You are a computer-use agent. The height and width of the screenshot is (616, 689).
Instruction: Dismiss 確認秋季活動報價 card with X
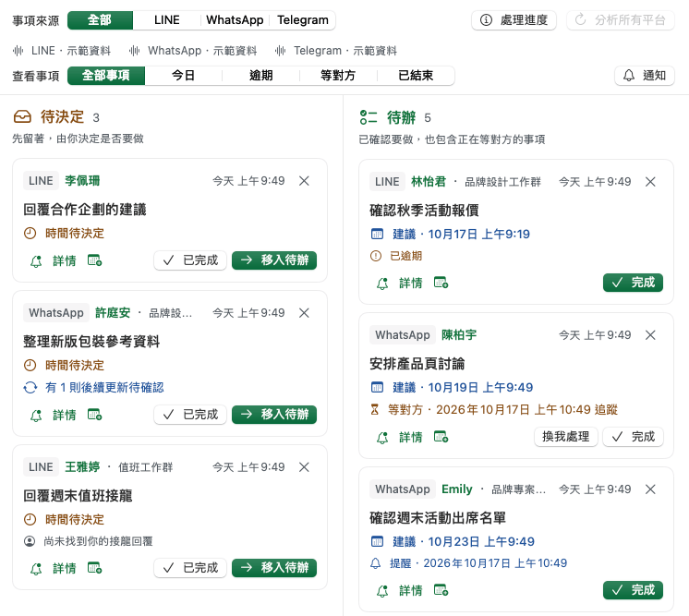tap(650, 182)
